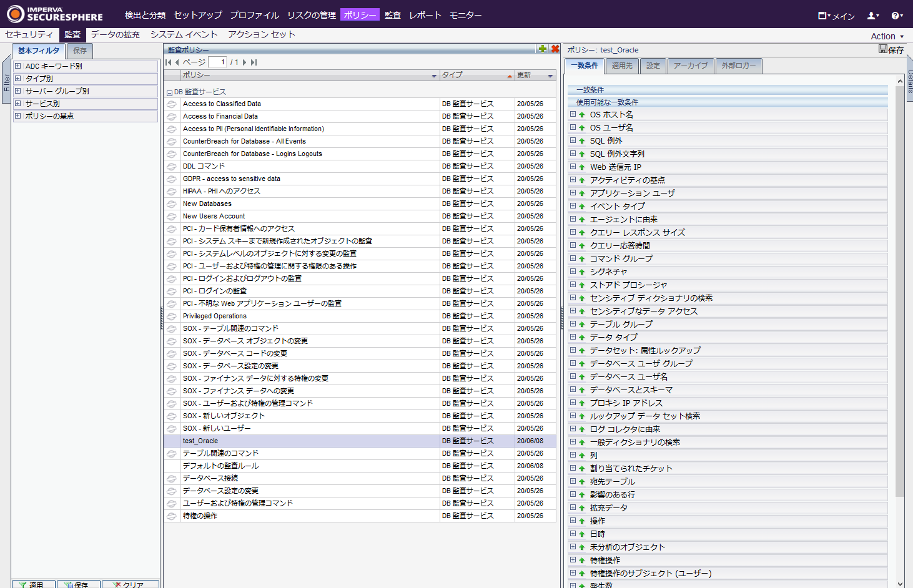Click the floppy disk Save icon for test_Oracle
This screenshot has height=588, width=913.
[883, 49]
